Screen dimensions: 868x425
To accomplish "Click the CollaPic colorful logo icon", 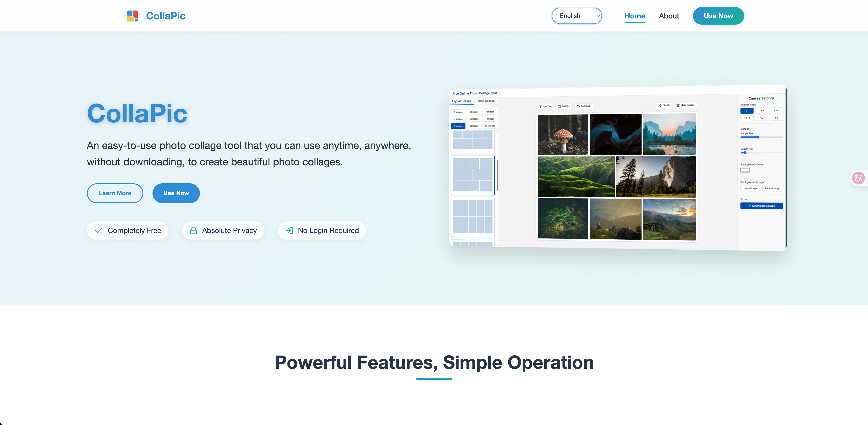I will (132, 16).
